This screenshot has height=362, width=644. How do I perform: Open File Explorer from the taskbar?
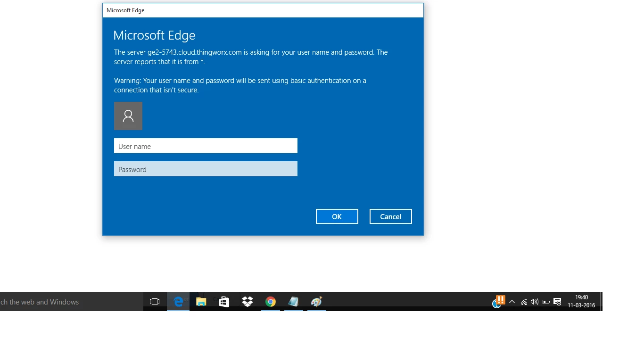(201, 302)
